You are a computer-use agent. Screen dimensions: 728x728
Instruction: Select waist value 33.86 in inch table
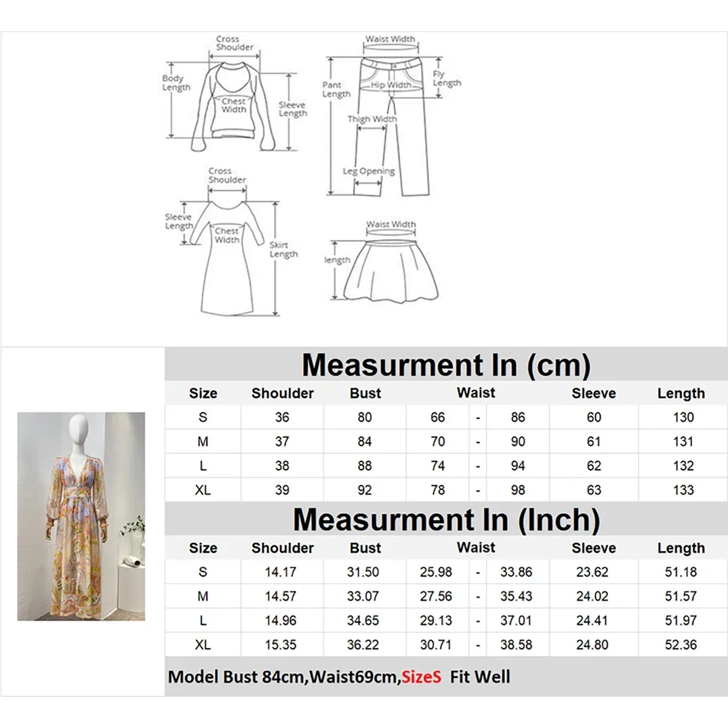pos(517,572)
